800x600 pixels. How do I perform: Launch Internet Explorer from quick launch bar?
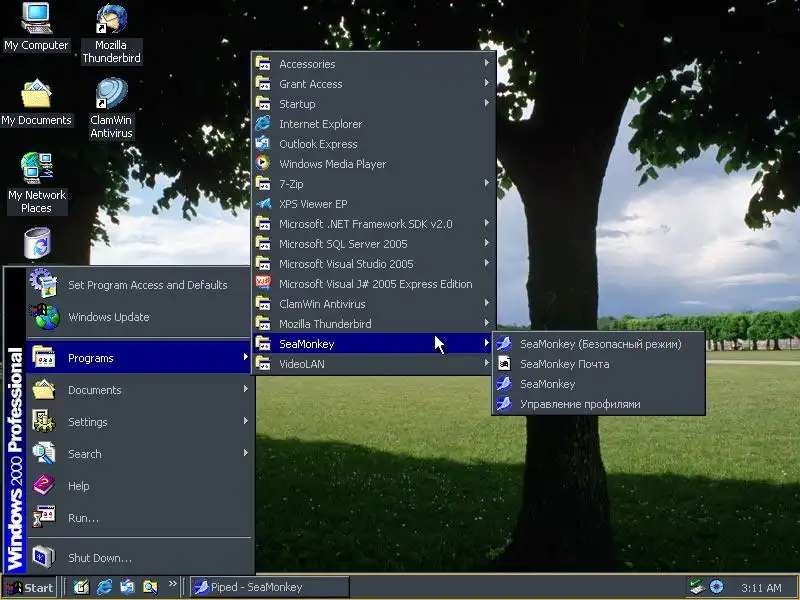pyautogui.click(x=105, y=587)
